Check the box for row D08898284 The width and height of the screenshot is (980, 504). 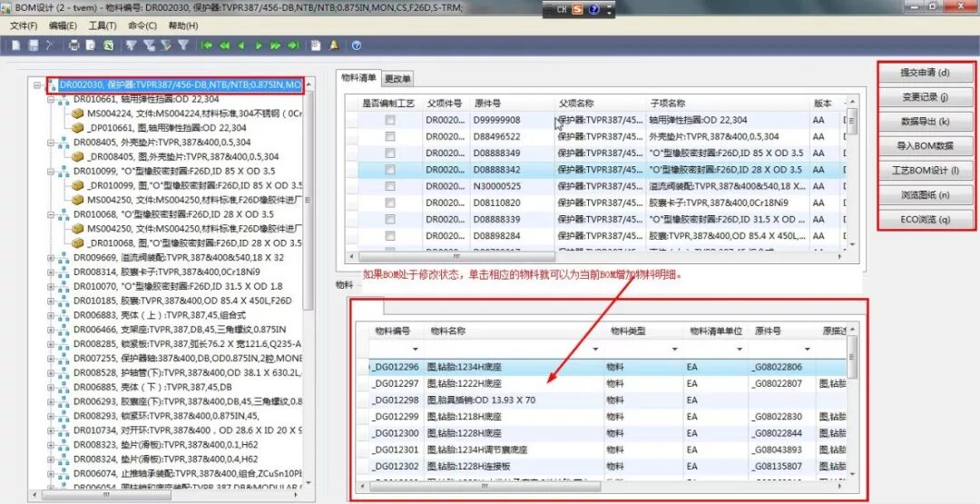pyautogui.click(x=390, y=236)
